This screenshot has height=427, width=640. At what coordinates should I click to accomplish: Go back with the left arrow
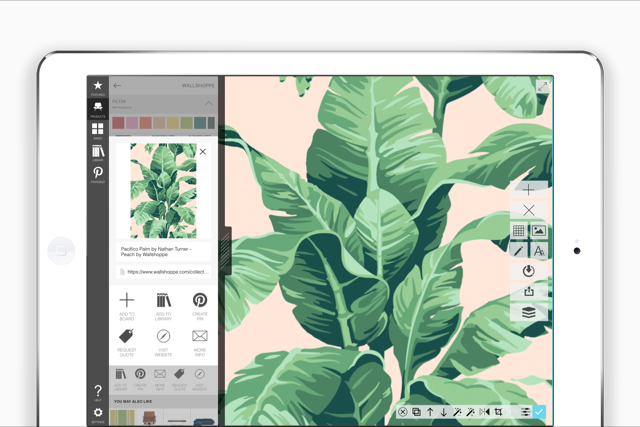pos(117,85)
